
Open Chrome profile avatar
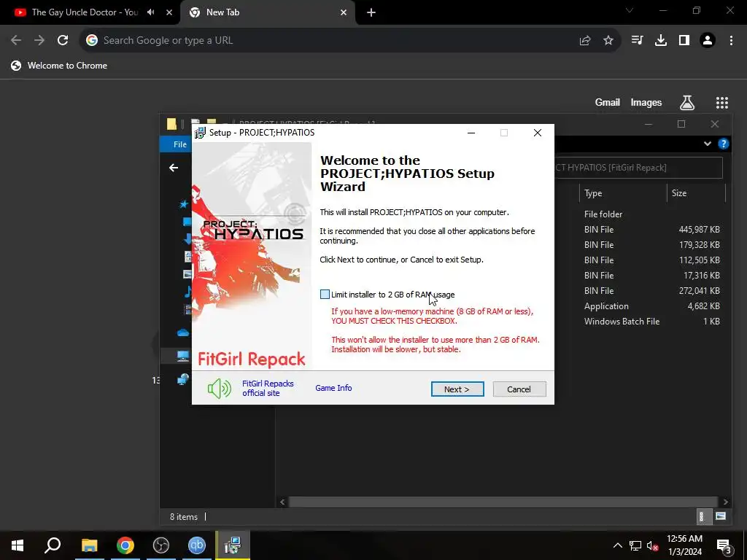coord(708,41)
